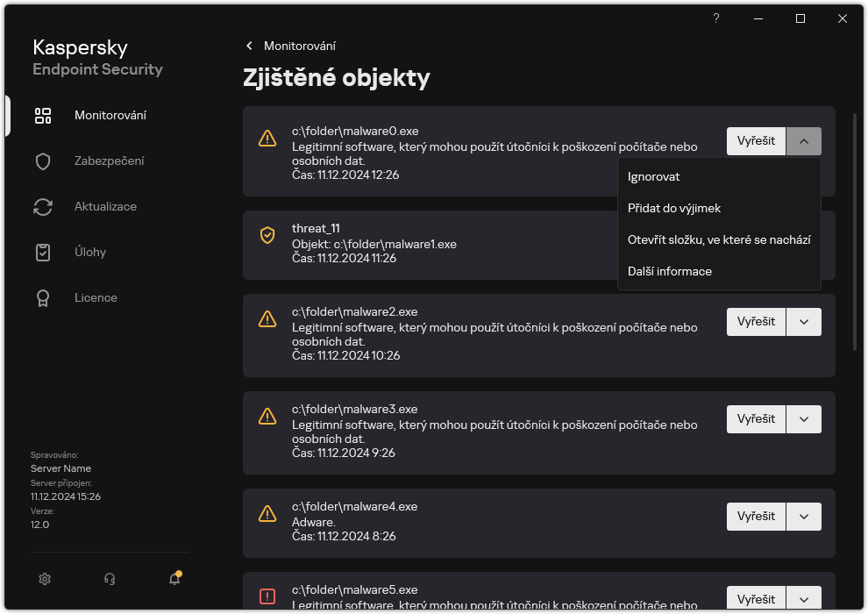Open Aktualizace from the sidebar
Screen dimensions: 868x614
click(x=102, y=206)
